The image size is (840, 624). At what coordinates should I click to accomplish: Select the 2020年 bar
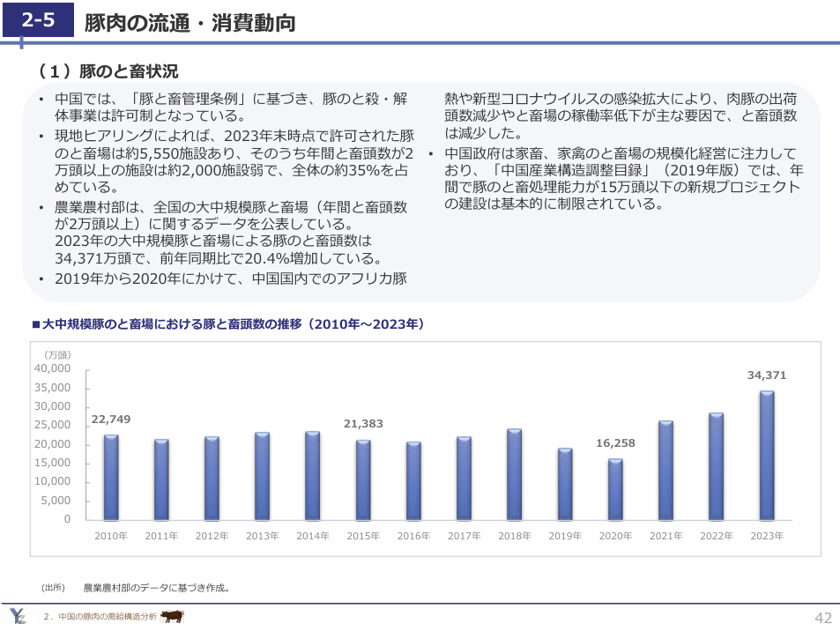click(x=615, y=489)
